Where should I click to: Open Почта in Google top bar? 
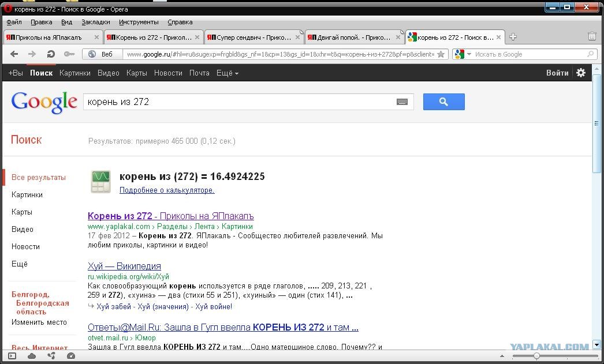pyautogui.click(x=200, y=73)
